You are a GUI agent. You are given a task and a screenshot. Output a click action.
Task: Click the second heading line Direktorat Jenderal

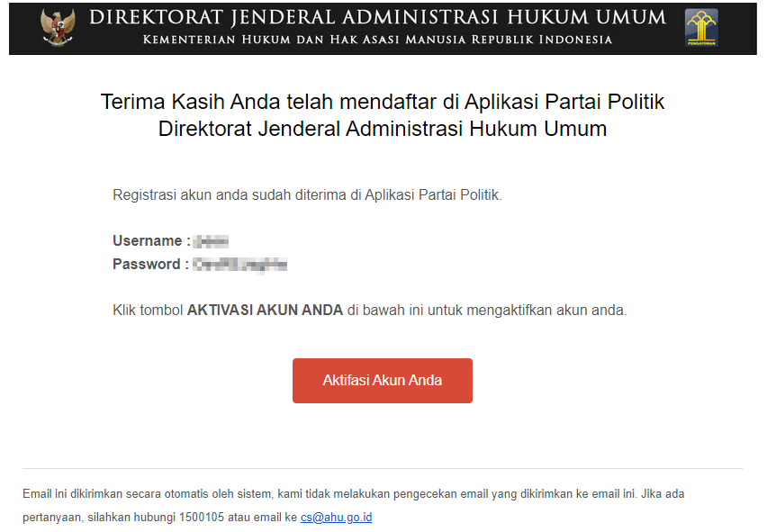pos(383,129)
